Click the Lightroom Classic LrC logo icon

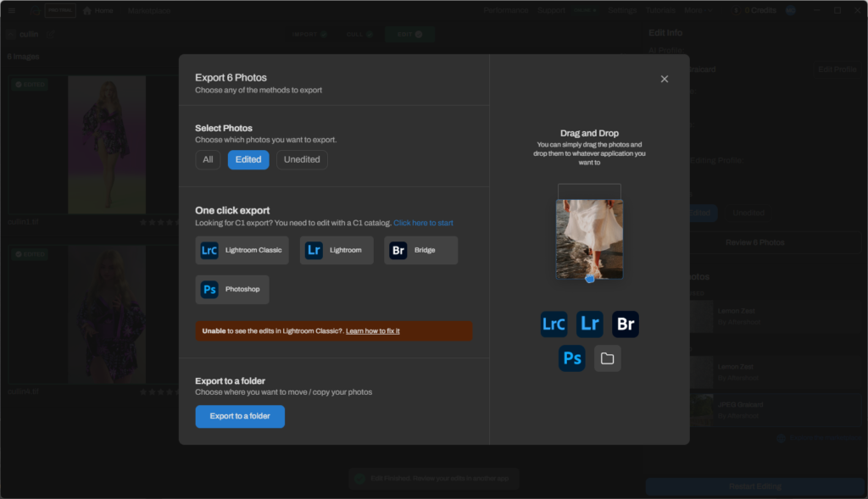click(209, 251)
